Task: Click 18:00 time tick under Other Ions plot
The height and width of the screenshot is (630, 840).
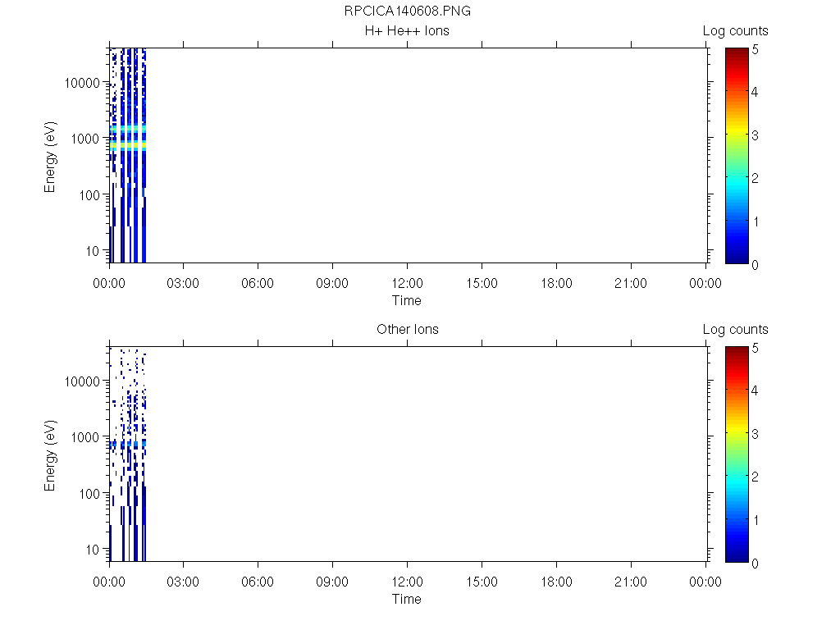Action: pyautogui.click(x=556, y=582)
